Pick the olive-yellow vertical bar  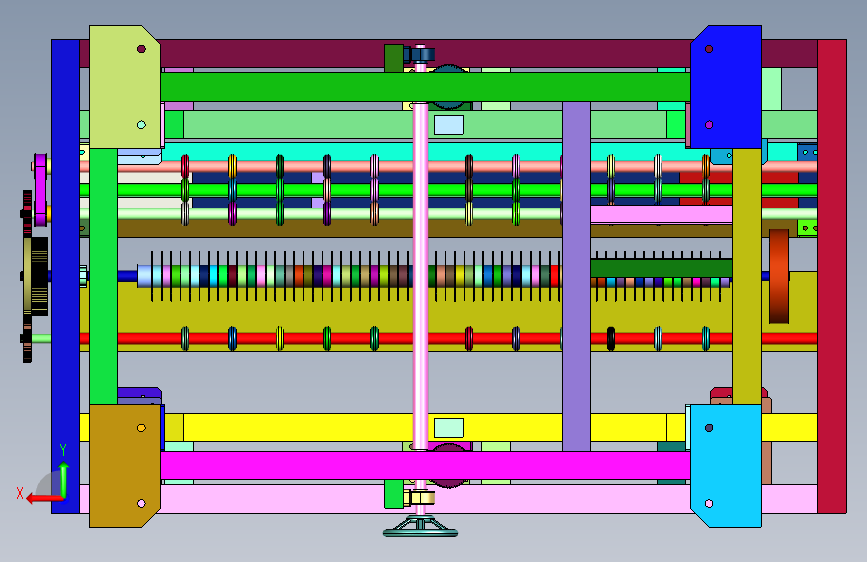(x=747, y=277)
